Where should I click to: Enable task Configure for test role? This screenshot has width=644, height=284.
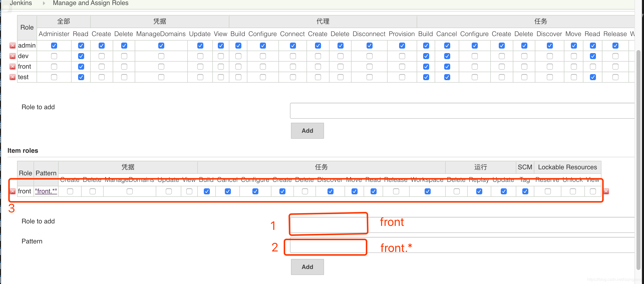click(x=474, y=77)
